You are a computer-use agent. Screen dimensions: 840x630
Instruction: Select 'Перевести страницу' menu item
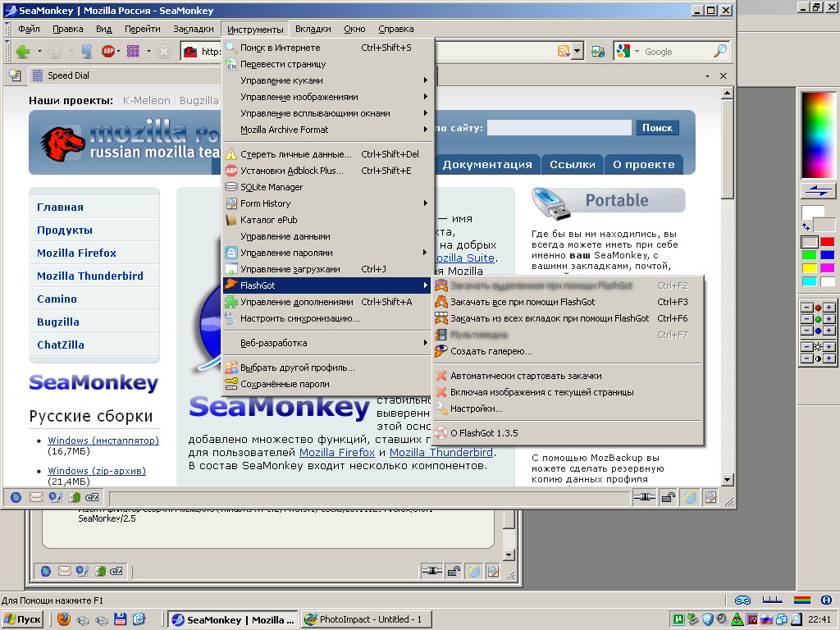326,64
